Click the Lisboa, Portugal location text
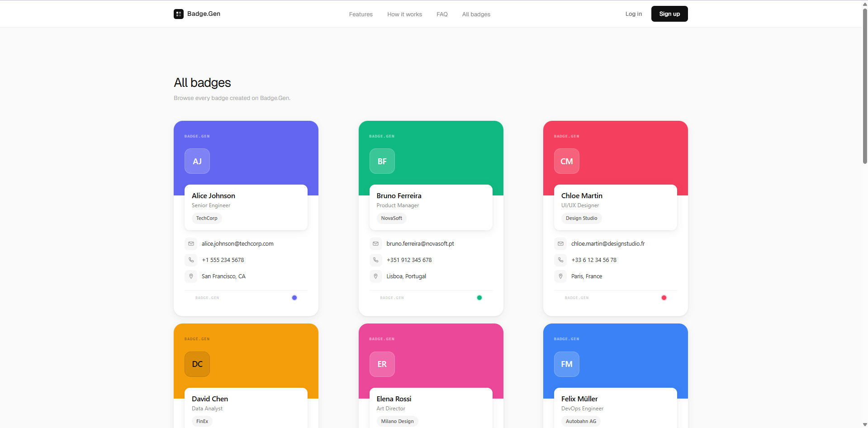Screen dimensions: 868x428 point(406,276)
